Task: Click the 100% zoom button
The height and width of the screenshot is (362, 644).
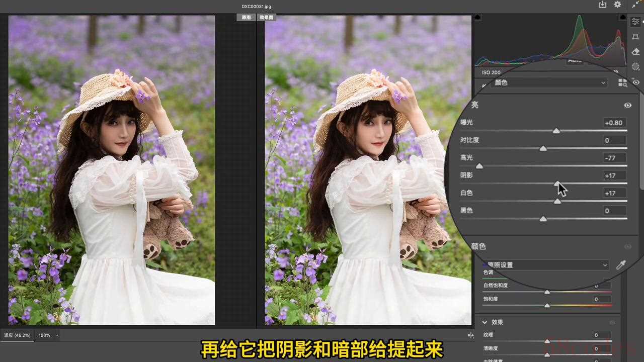Action: (44, 335)
